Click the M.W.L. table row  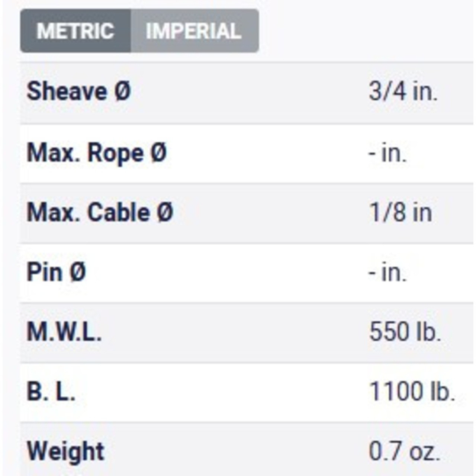[247, 333]
